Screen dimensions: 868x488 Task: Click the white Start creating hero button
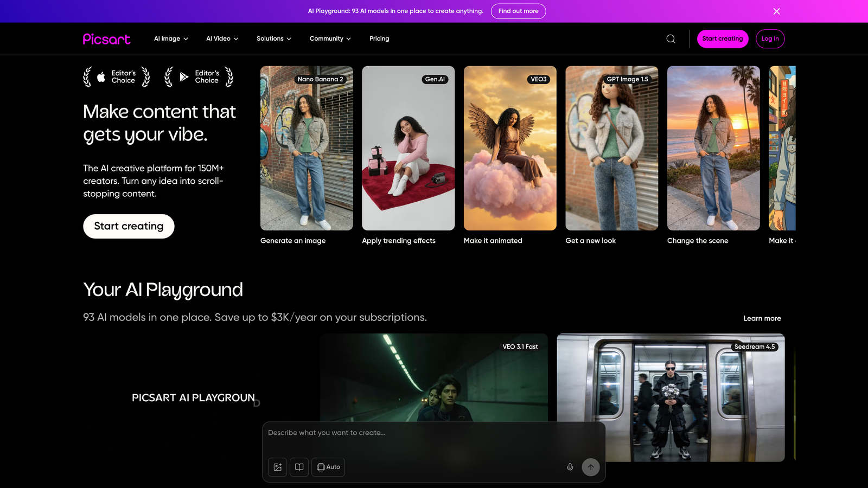coord(129,226)
